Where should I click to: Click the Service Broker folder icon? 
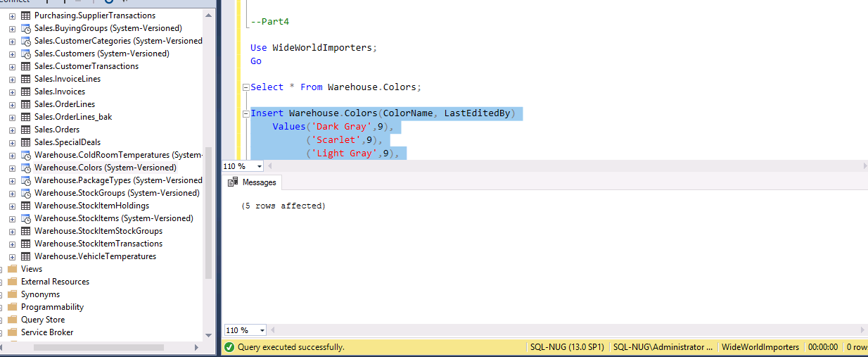tap(12, 332)
